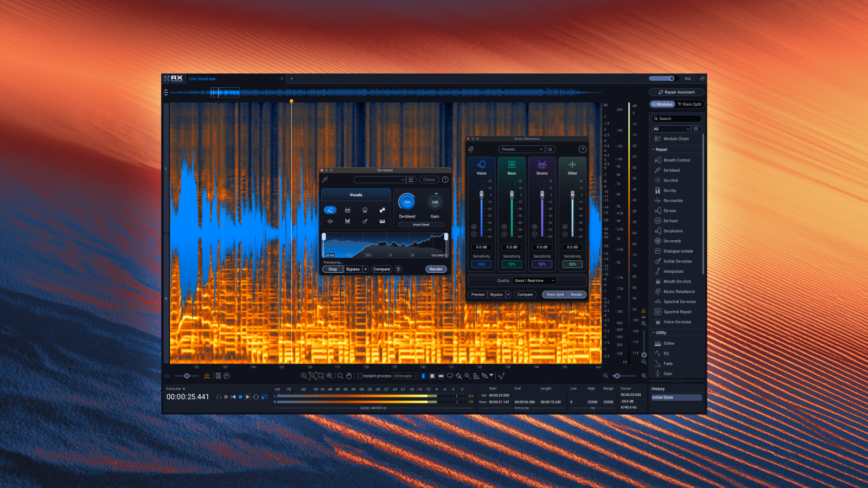
Task: Enable Instant process checkbox
Action: click(360, 376)
